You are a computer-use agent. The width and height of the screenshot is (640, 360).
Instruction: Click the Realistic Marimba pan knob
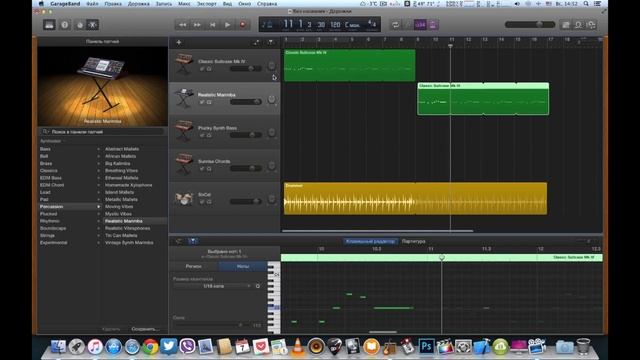click(x=271, y=99)
